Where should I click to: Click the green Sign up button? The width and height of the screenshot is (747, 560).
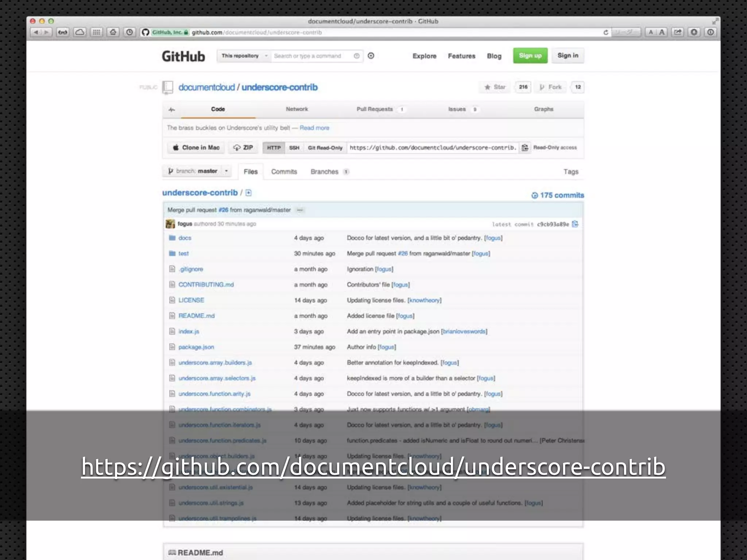(530, 56)
